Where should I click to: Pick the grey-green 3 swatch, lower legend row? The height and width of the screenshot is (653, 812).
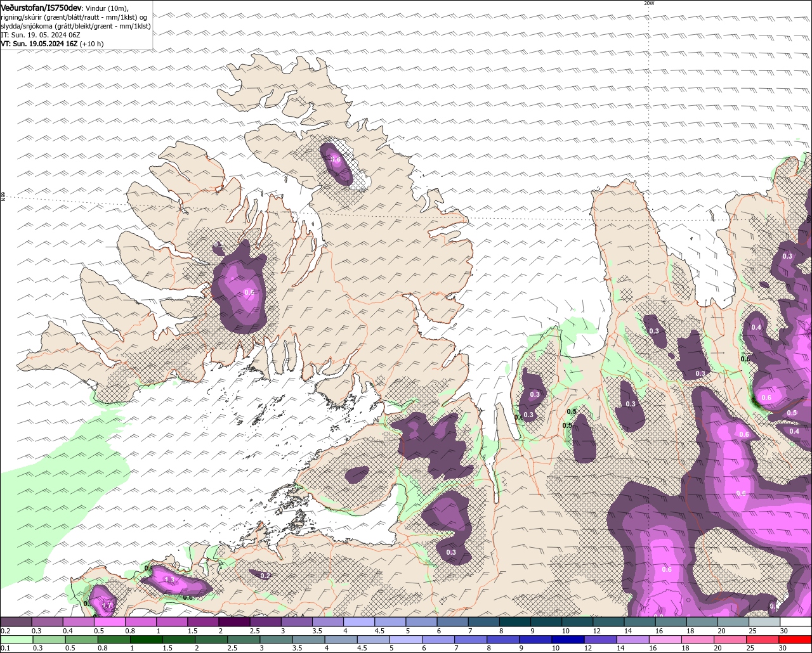coord(276,639)
